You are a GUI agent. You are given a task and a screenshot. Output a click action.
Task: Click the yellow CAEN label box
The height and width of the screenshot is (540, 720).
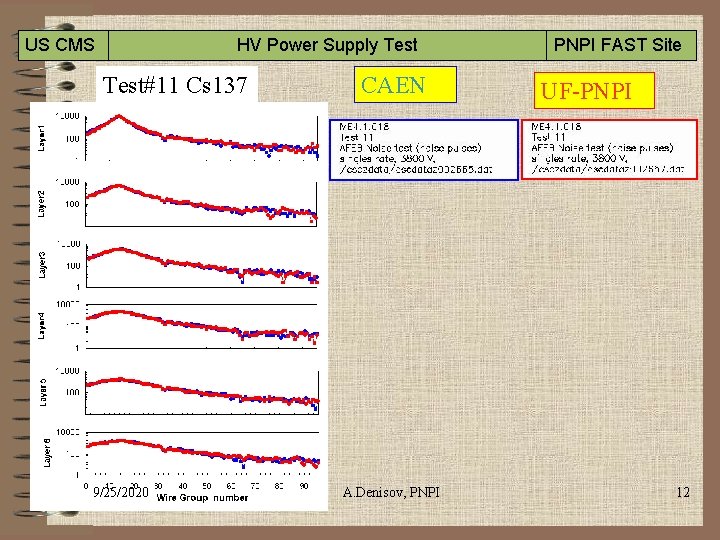405,84
